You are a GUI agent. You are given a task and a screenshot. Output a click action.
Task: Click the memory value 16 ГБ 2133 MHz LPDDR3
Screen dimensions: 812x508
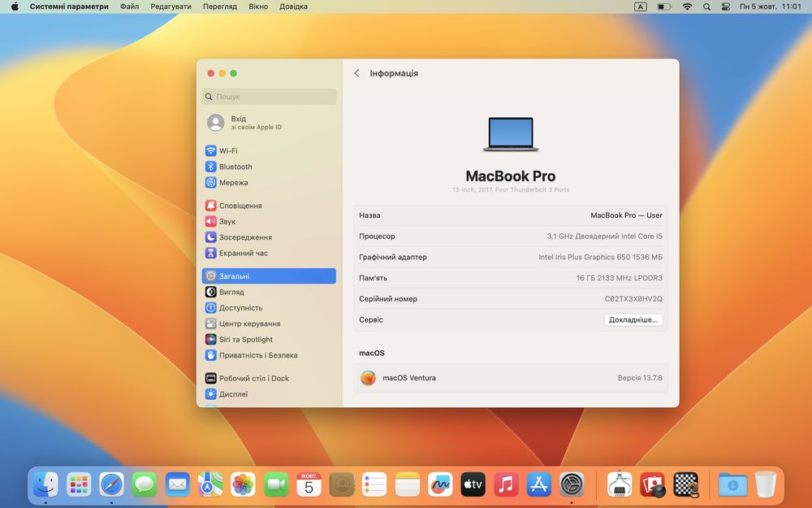point(620,278)
